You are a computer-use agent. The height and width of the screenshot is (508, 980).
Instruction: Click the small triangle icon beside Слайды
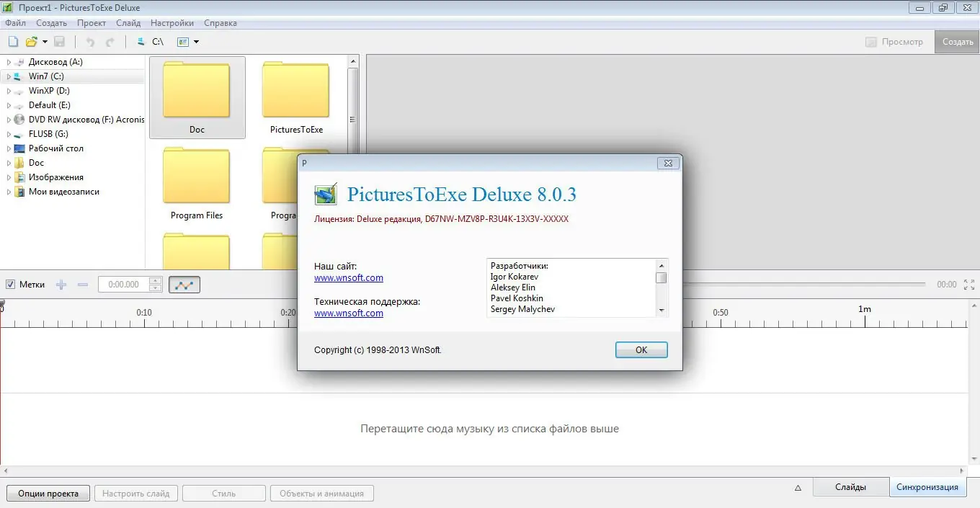(x=798, y=488)
